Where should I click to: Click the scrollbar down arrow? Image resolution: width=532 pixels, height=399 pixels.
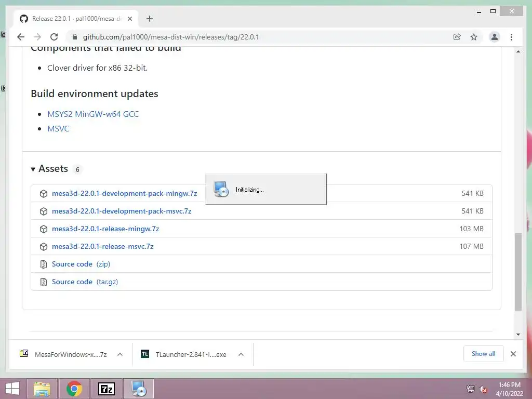[518, 335]
